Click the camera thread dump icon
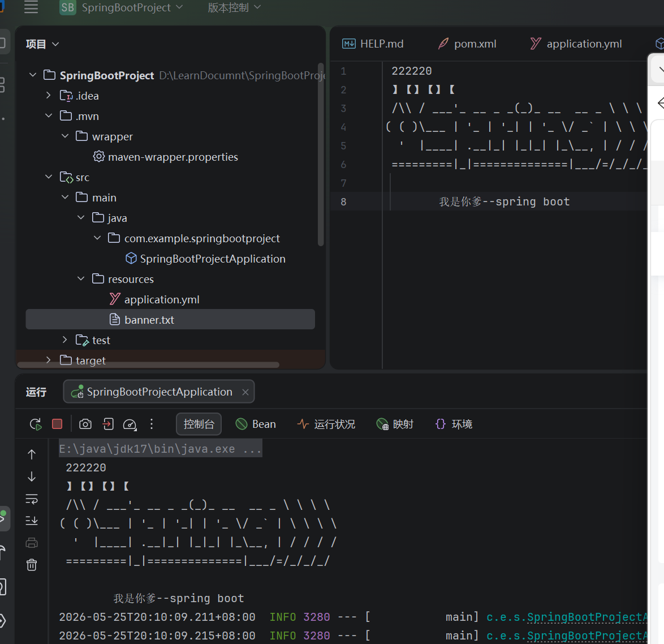This screenshot has height=644, width=664. pyautogui.click(x=85, y=424)
